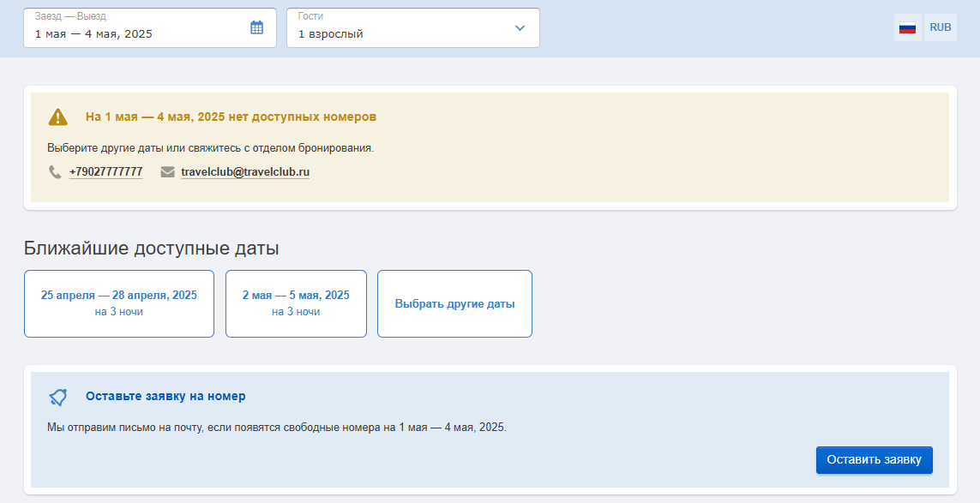Click the Russian flag language icon

907,27
